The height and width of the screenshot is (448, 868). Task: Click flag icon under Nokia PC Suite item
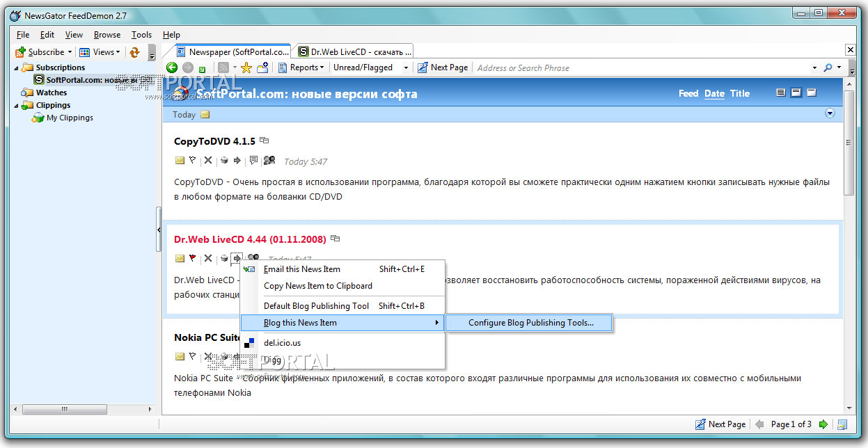[x=192, y=357]
